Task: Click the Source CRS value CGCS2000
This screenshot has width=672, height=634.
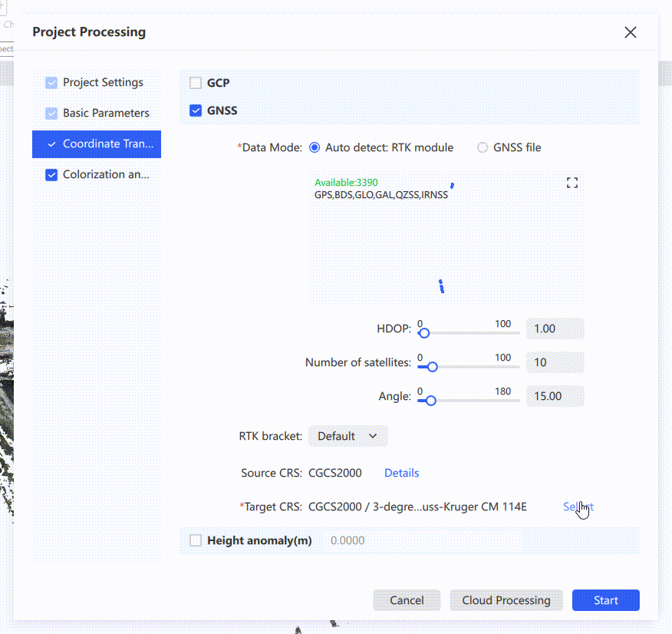Action: [335, 473]
